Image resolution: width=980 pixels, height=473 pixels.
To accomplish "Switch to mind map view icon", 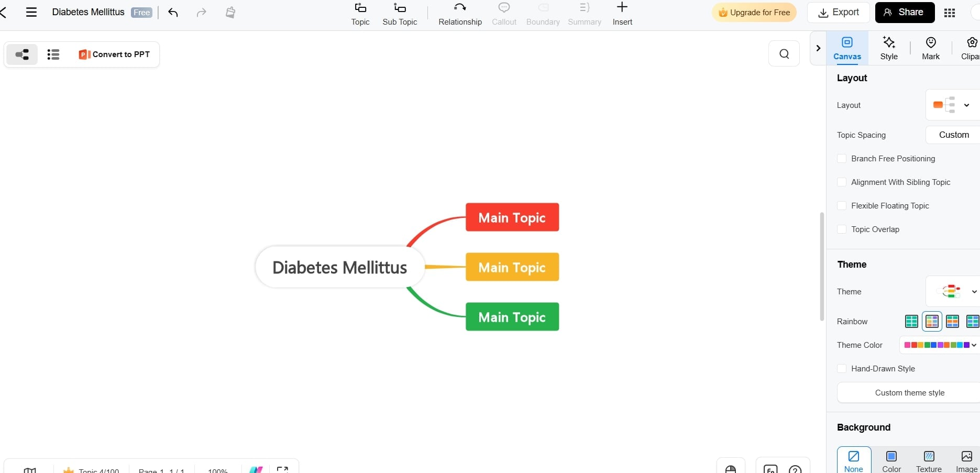I will coord(21,54).
